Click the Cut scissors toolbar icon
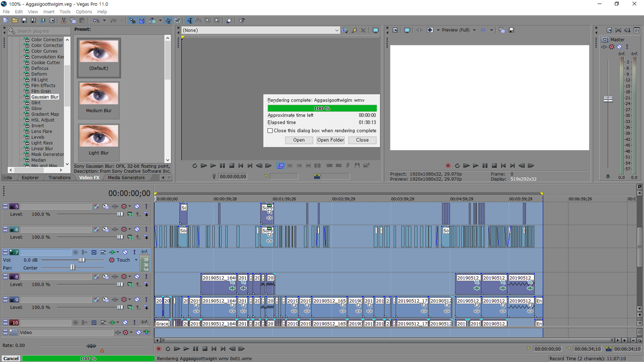This screenshot has width=644, height=362. click(x=63, y=21)
